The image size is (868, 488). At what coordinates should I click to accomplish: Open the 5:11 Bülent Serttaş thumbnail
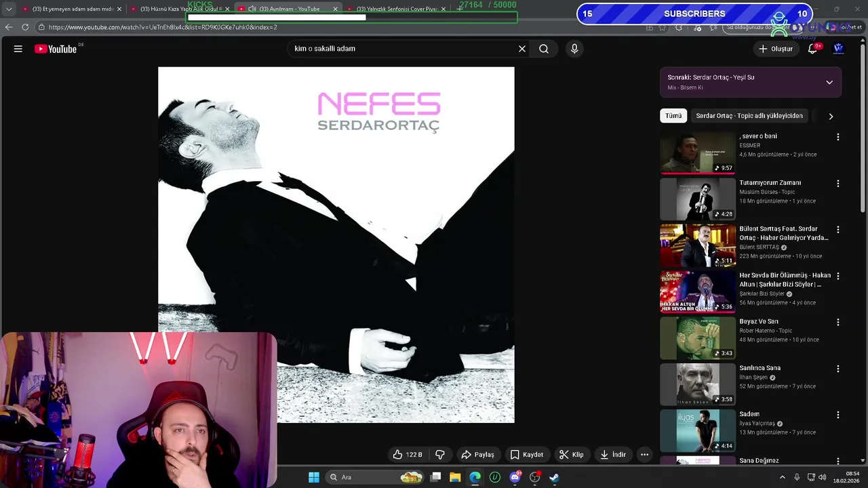point(697,245)
